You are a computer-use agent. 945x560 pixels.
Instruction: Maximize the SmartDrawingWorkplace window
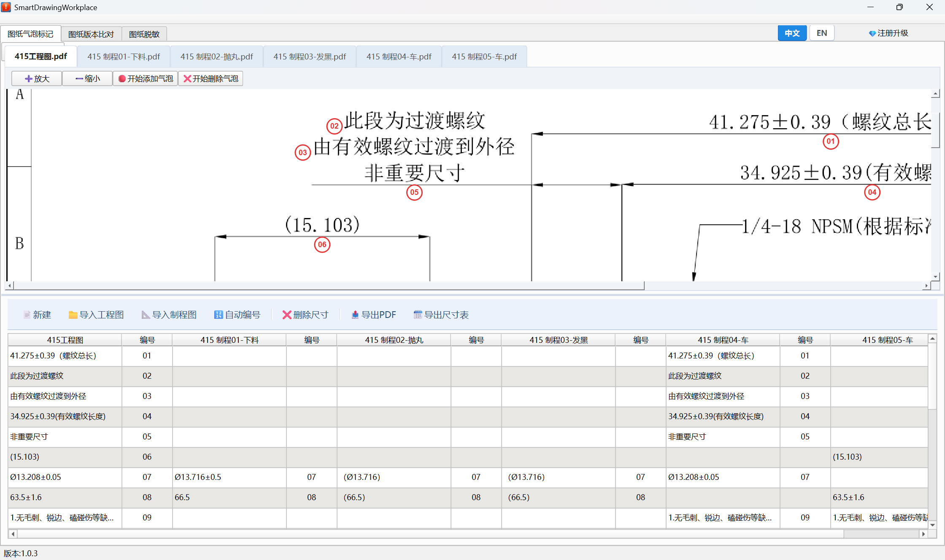(x=899, y=7)
